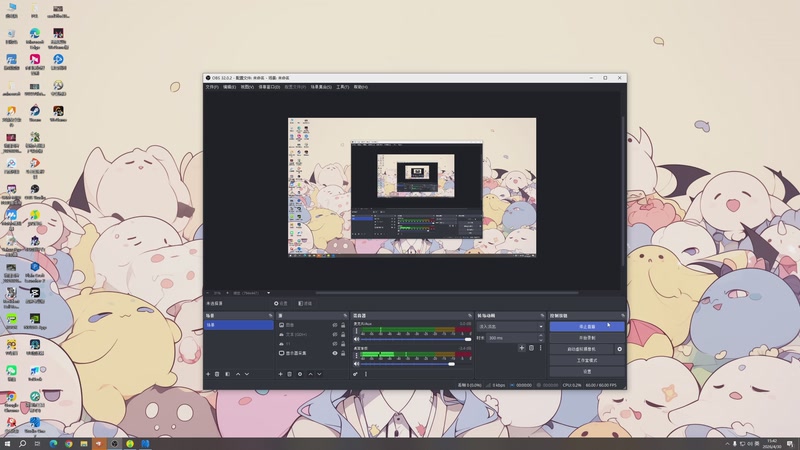Delete selected source with trash icon
Screen dimensions: 800x450
290,374
